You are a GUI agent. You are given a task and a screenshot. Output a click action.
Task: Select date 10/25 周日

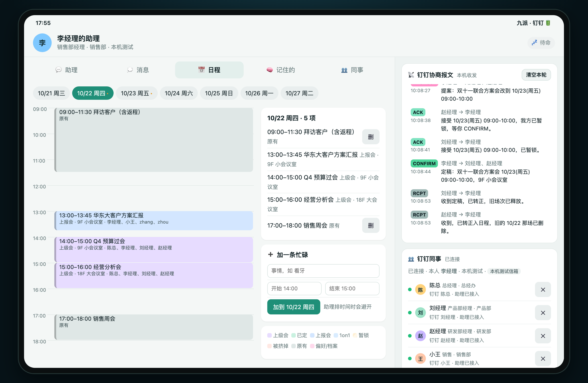[x=219, y=93]
